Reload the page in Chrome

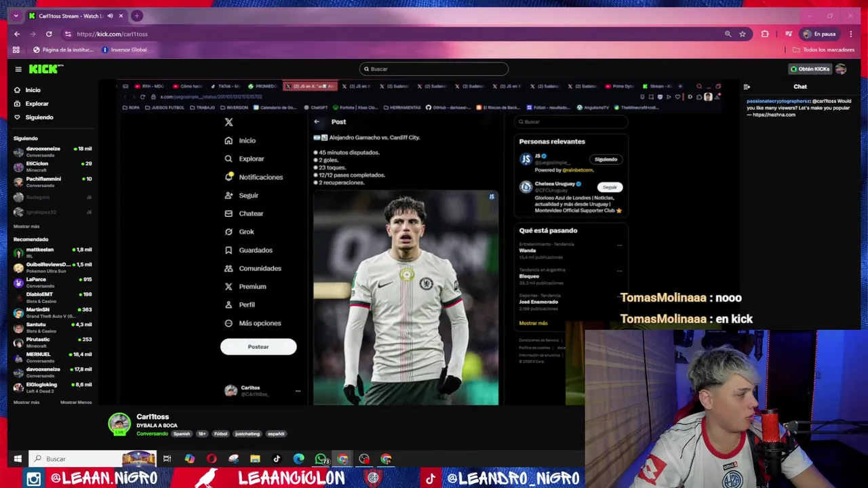coord(49,34)
